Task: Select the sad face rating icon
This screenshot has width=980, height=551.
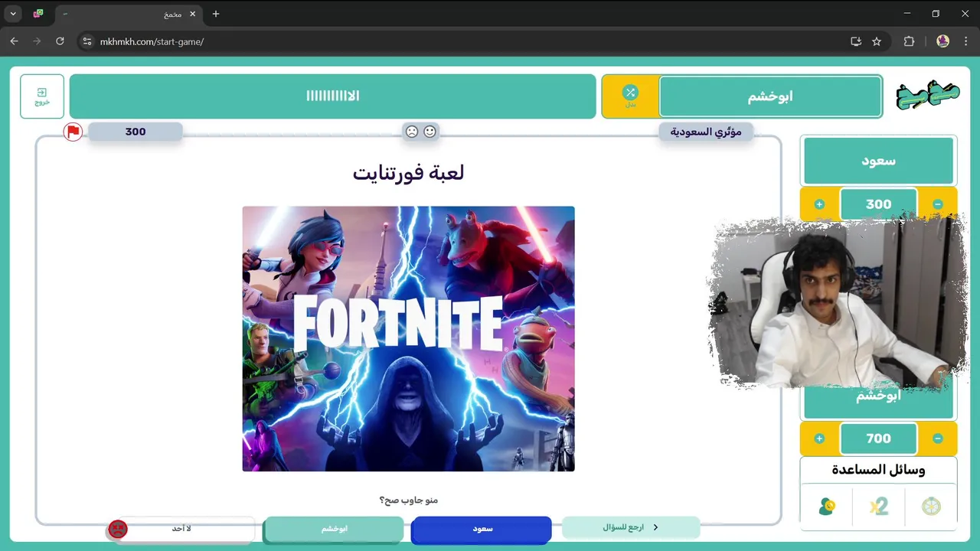Action: pyautogui.click(x=412, y=132)
